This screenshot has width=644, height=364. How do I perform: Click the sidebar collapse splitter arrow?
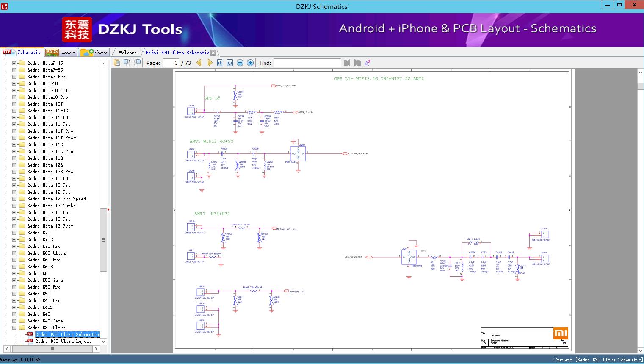click(x=109, y=210)
